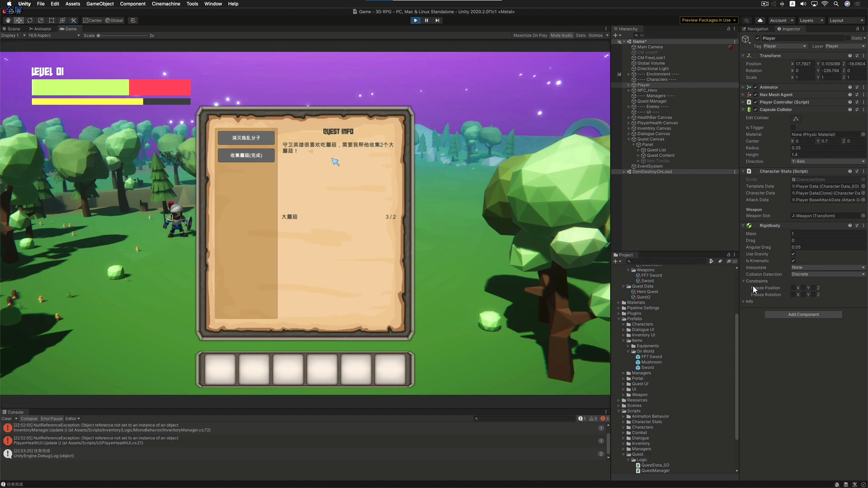868x488 pixels.
Task: Select the Hand tool in toolbar
Action: click(x=8, y=20)
